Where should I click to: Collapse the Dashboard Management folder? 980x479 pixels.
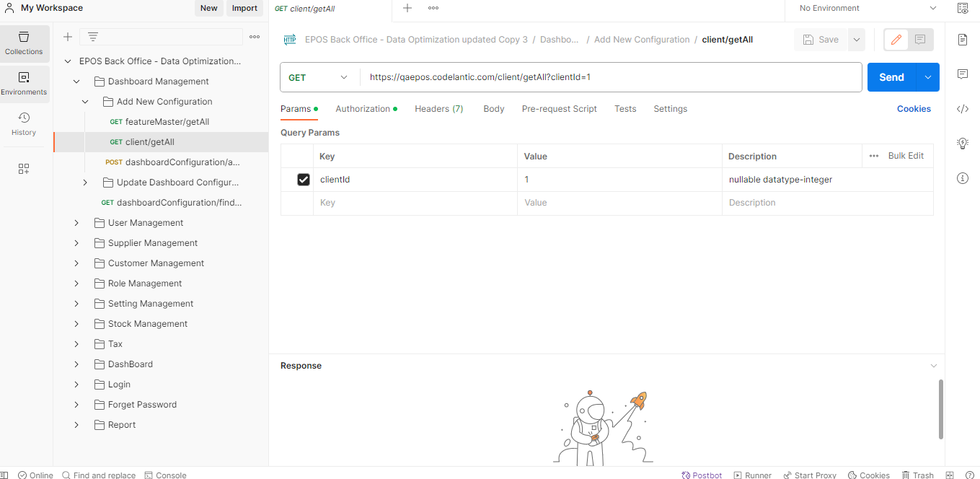point(76,82)
